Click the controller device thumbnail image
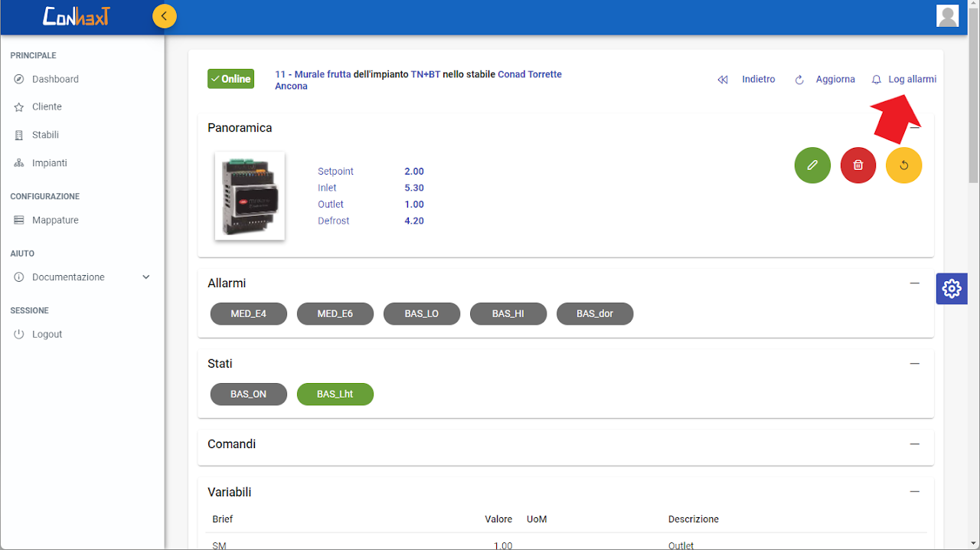This screenshot has height=550, width=980. tap(250, 196)
